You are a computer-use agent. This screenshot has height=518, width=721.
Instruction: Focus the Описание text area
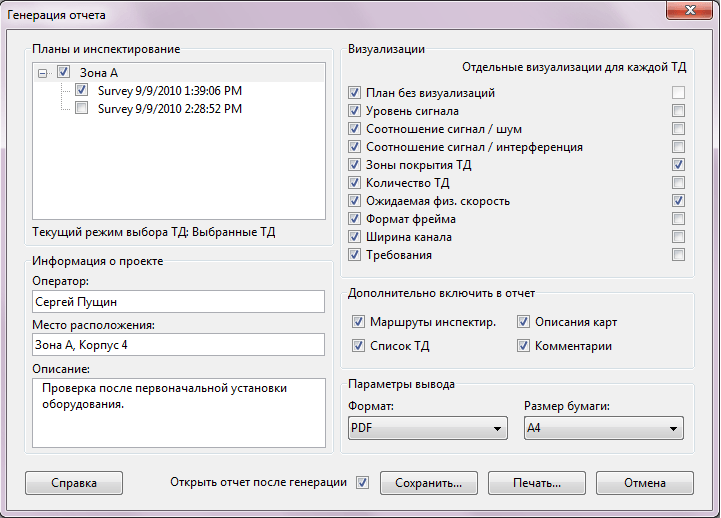click(178, 411)
